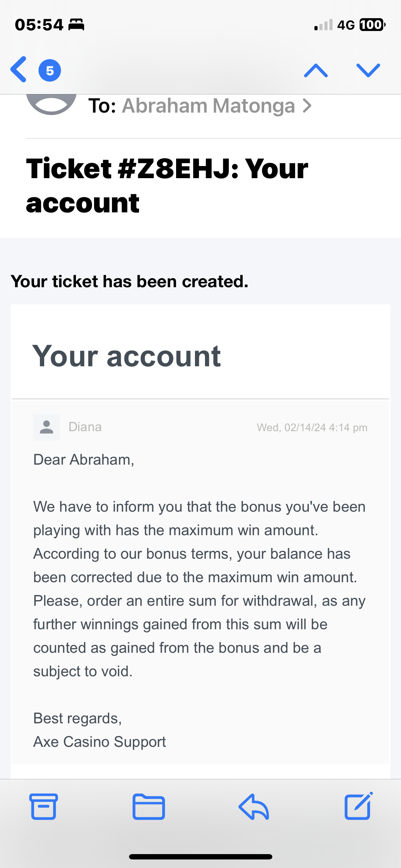Expand recipient Abraham Matonga details

point(208,106)
